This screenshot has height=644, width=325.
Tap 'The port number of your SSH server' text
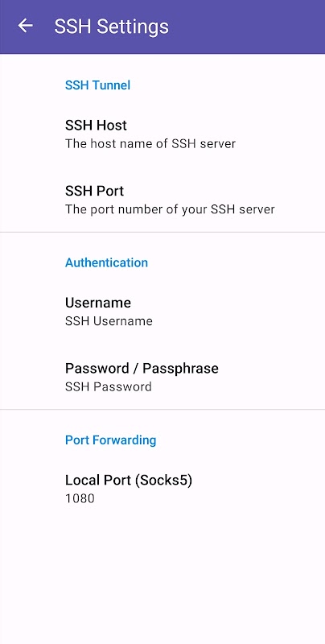coord(170,209)
